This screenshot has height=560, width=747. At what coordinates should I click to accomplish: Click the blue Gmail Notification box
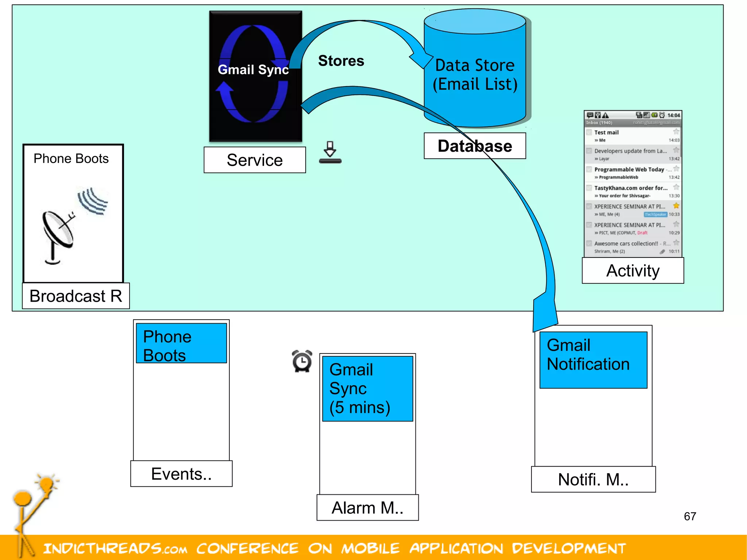pyautogui.click(x=593, y=360)
